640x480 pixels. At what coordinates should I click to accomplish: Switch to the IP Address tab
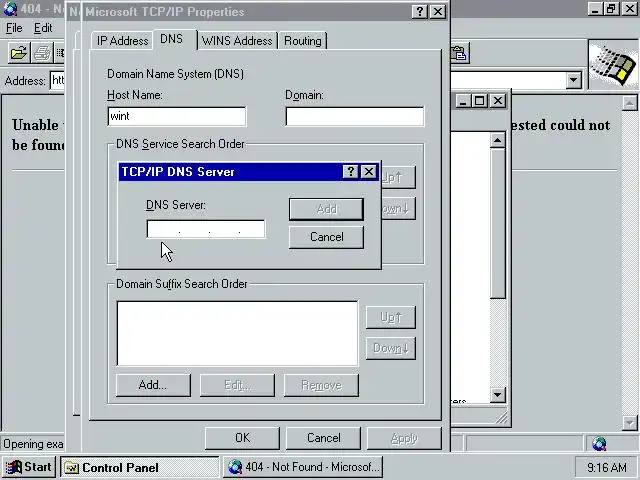tap(122, 41)
